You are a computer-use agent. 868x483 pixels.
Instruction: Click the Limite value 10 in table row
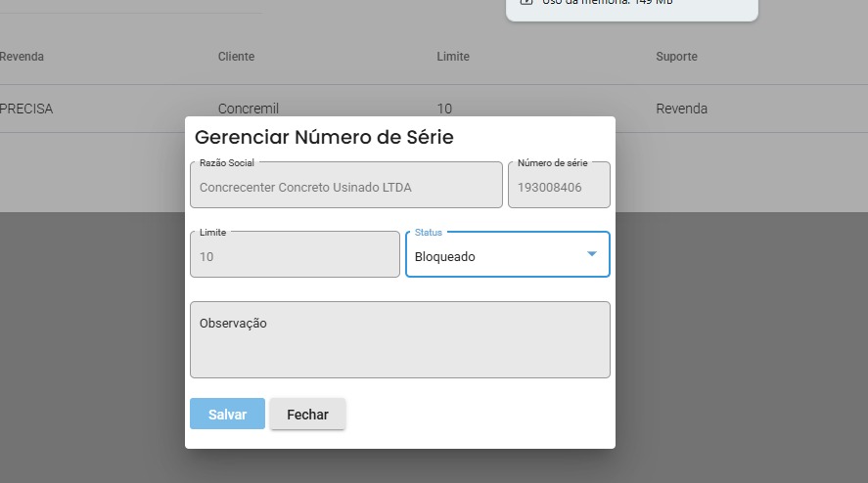[x=444, y=109]
